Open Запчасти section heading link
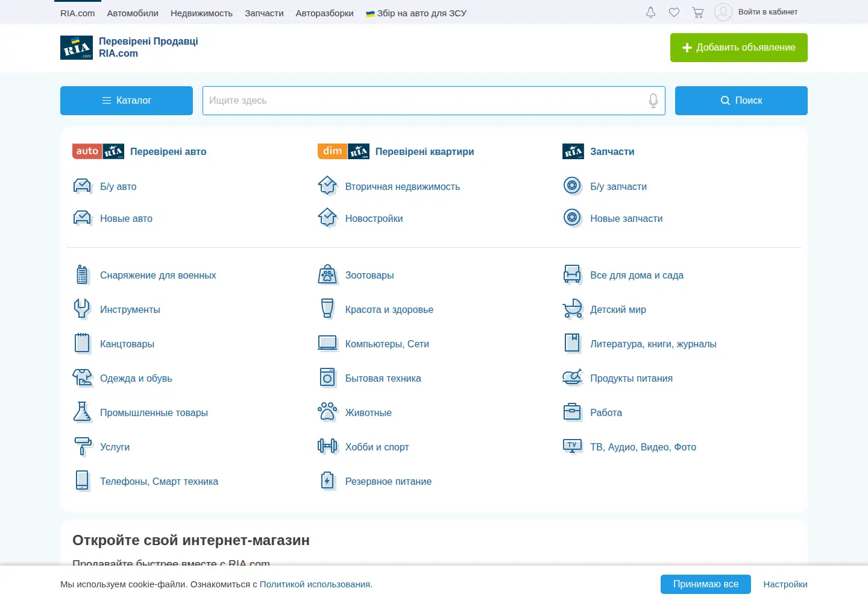This screenshot has height=603, width=868. click(x=612, y=152)
